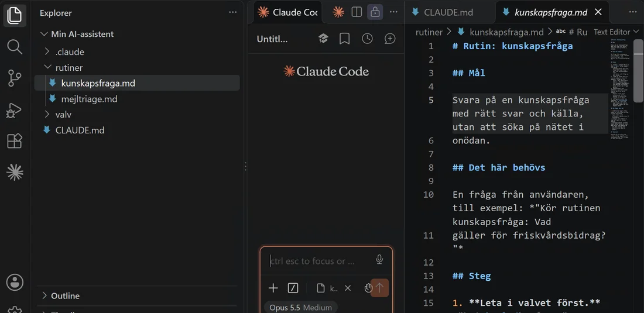This screenshot has width=644, height=313.
Task: Select kunskapsfraga.md in the file tree
Action: coord(137,83)
